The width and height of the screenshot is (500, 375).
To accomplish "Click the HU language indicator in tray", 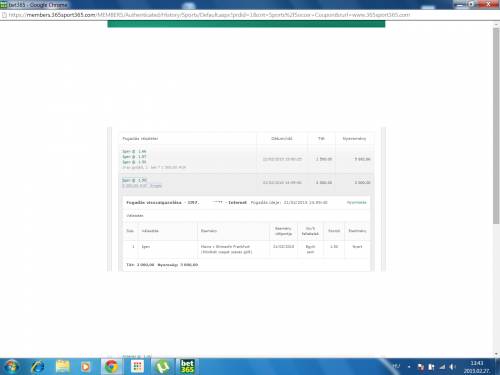I will [396, 366].
